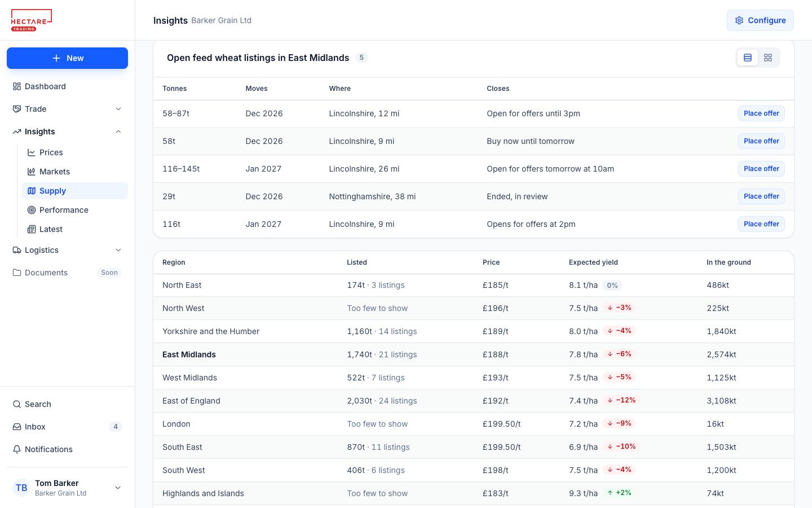Collapse the Insights section chevron

pyautogui.click(x=118, y=132)
